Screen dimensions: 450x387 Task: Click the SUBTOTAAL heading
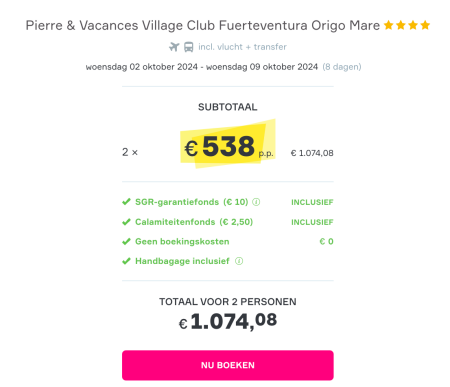228,107
